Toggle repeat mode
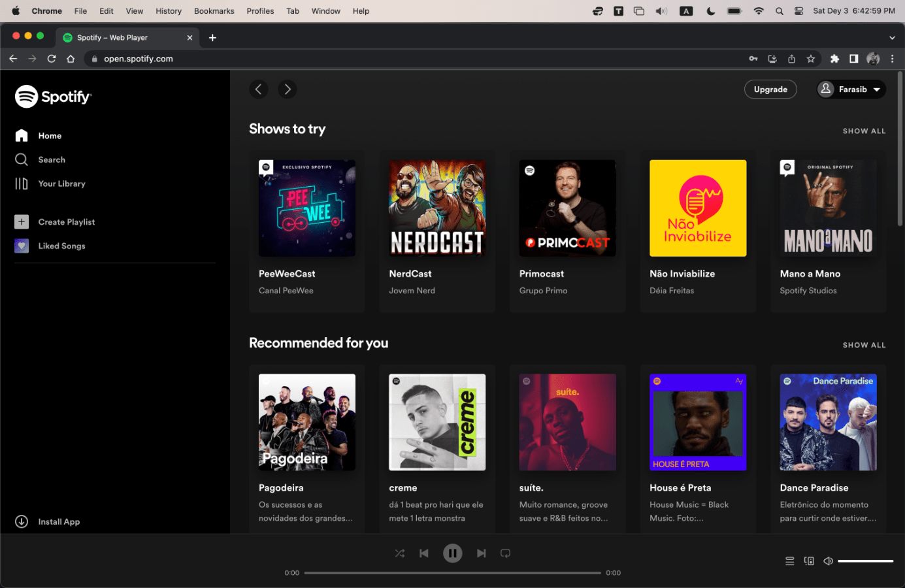This screenshot has height=588, width=905. point(506,553)
